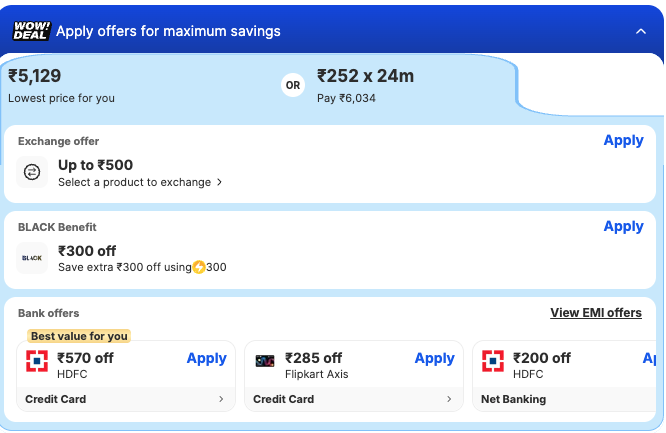Select the ₹252 x 24m EMI option
The image size is (666, 433).
point(365,85)
